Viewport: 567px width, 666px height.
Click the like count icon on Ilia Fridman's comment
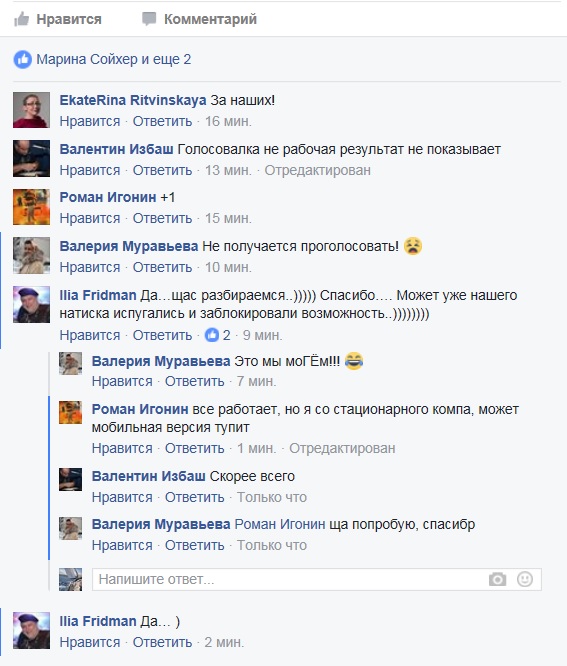click(x=212, y=335)
